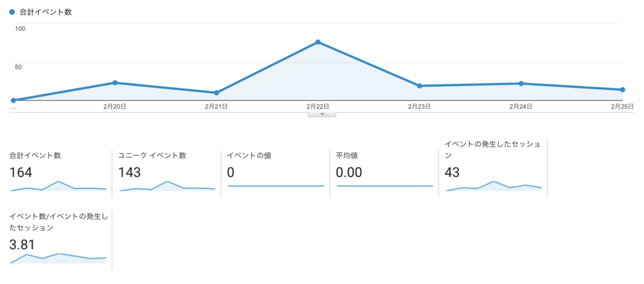Select the 2月25日 data point on chart
644x284 pixels.
[x=623, y=89]
